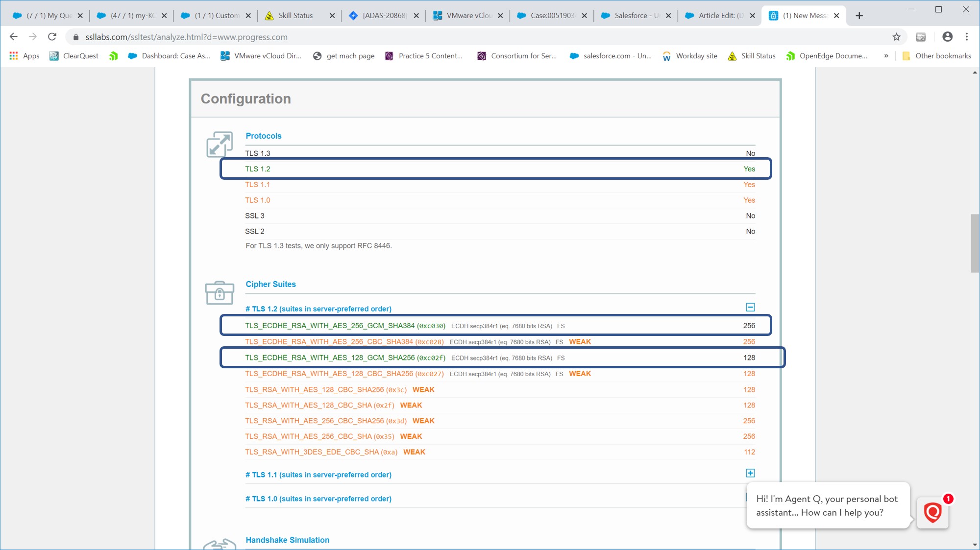The width and height of the screenshot is (980, 550).
Task: Open the ClearQuest bookmark
Action: [x=73, y=55]
